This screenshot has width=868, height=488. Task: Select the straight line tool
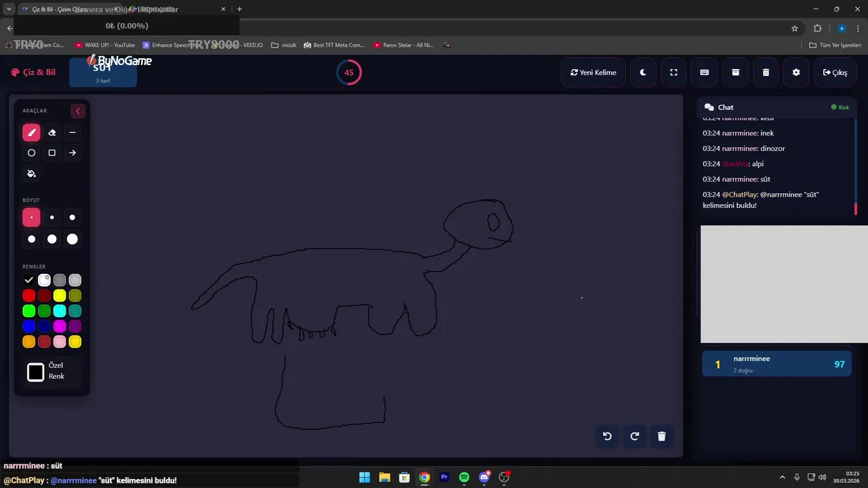73,133
